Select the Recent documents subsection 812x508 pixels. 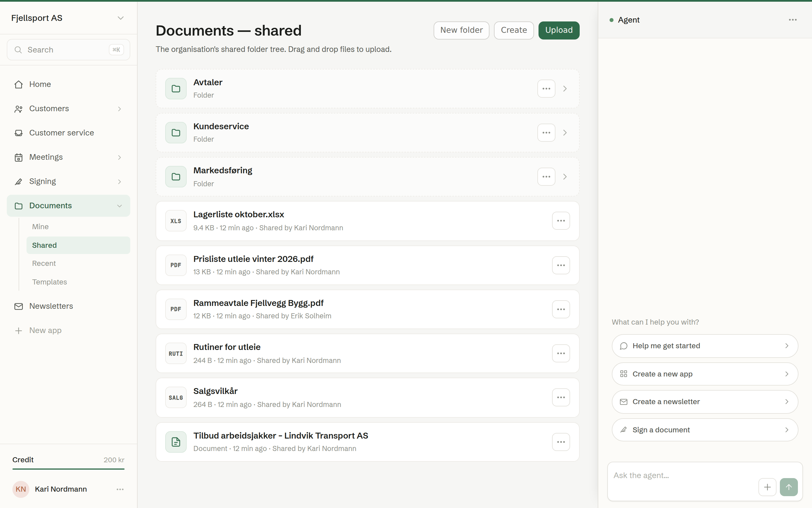pos(78,263)
